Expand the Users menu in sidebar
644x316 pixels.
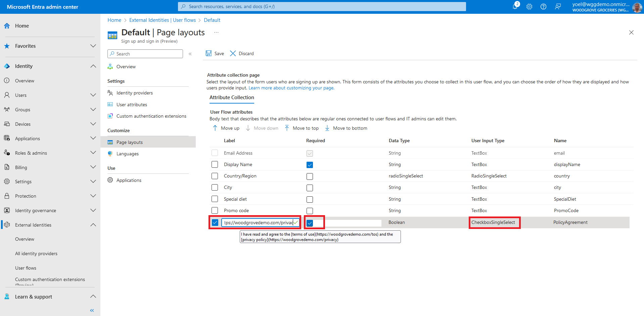[93, 95]
